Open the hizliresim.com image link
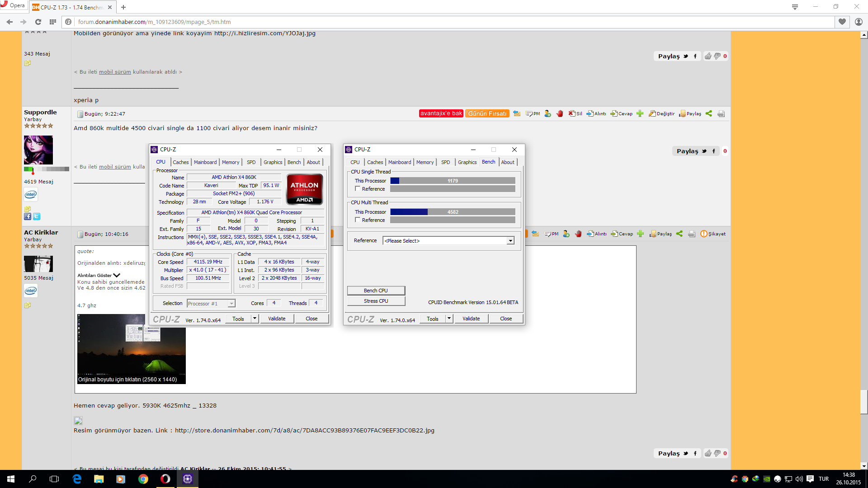Viewport: 868px width, 488px height. coord(265,33)
